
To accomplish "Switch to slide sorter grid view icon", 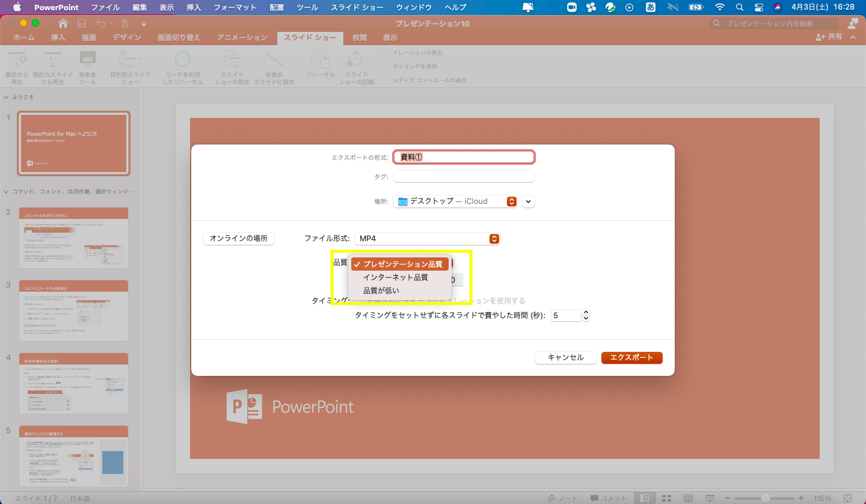I will tap(666, 499).
